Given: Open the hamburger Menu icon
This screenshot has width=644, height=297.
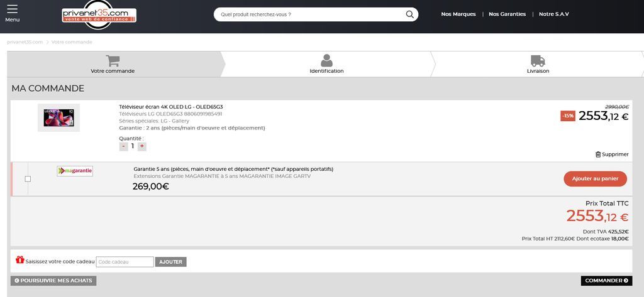Looking at the screenshot, I should click(x=13, y=9).
